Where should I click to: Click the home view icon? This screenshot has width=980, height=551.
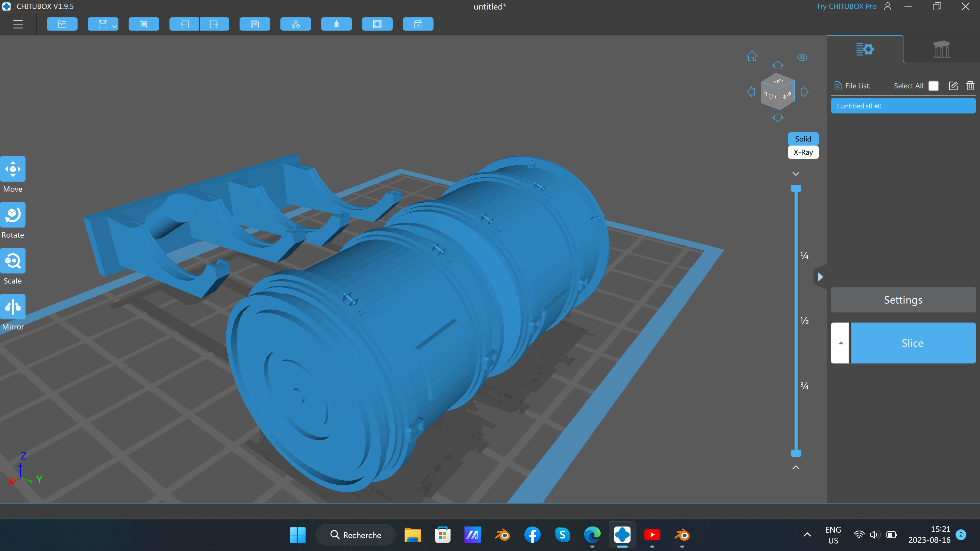coord(752,56)
